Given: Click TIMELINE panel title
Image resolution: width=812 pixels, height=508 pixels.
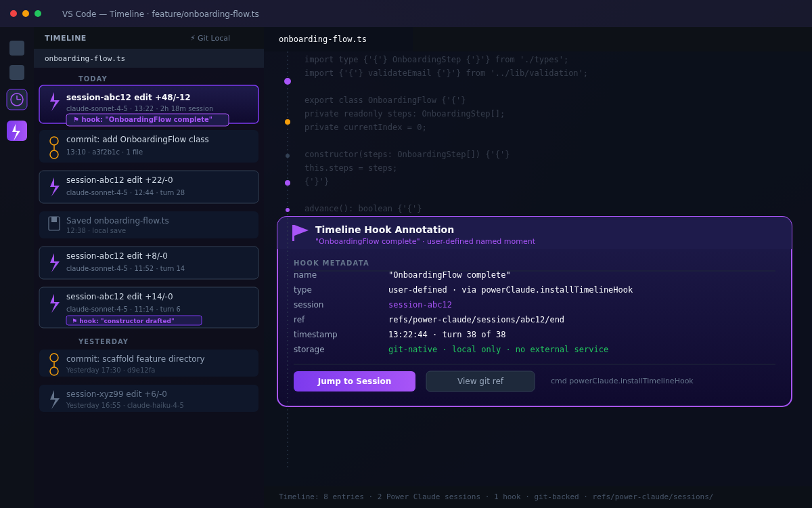Looking at the screenshot, I should (66, 39).
